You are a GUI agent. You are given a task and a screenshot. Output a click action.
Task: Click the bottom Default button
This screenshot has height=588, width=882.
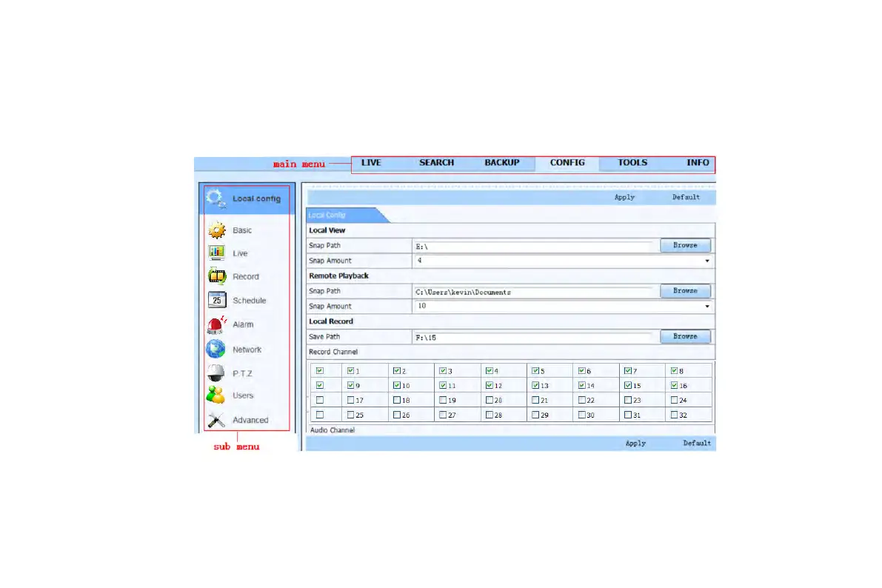pyautogui.click(x=697, y=444)
